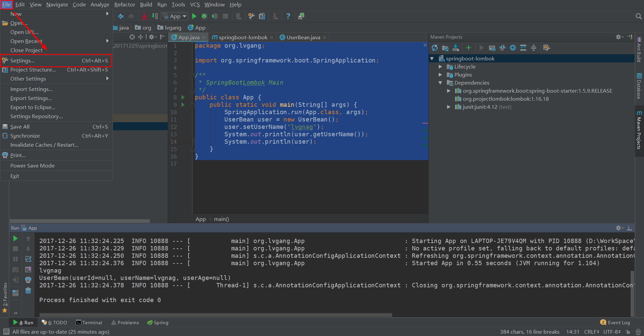Toggle soft-wrap in Run console
This screenshot has width=644, height=336.
point(28,259)
